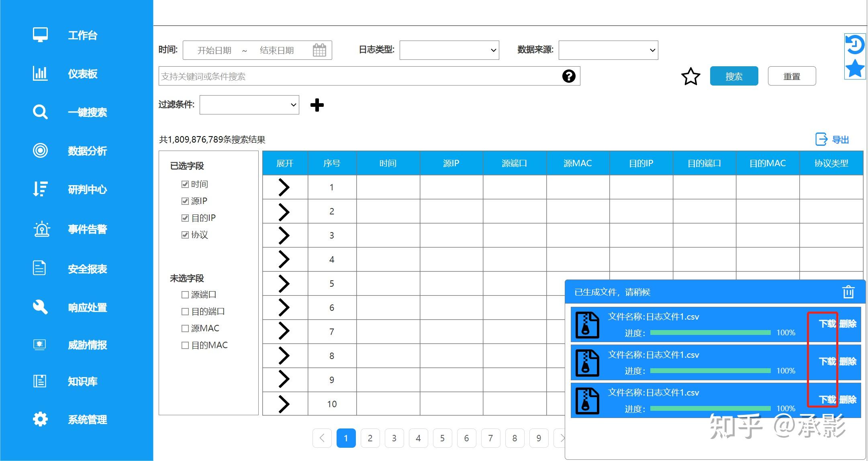Screen dimensions: 868x461
Task: Click 下载 for first log file
Action: click(x=827, y=324)
